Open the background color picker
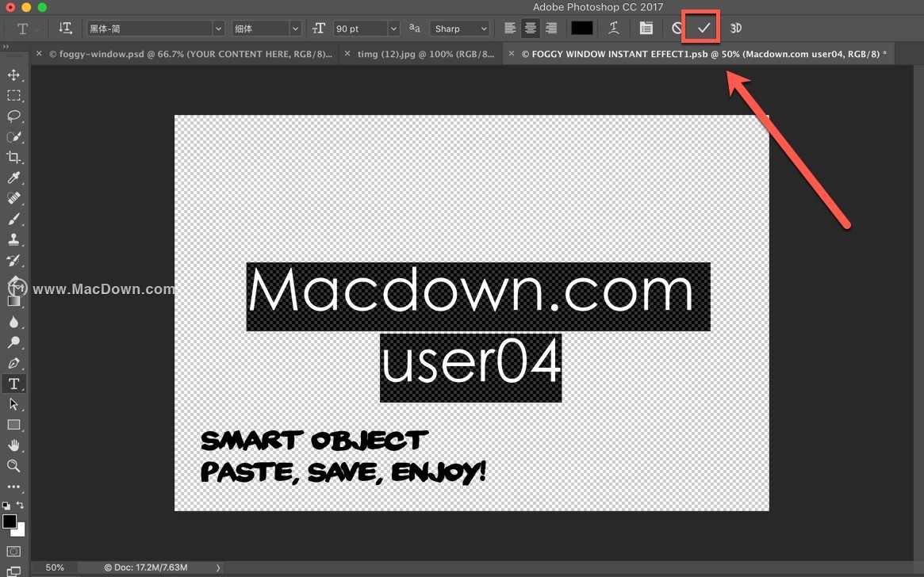Viewport: 924px width, 577px height. pyautogui.click(x=20, y=531)
